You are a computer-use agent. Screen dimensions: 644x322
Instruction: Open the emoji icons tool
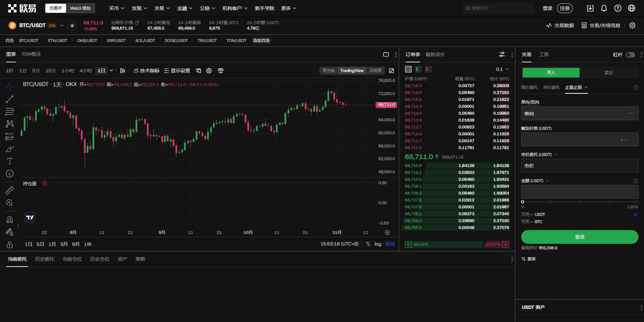tap(10, 174)
